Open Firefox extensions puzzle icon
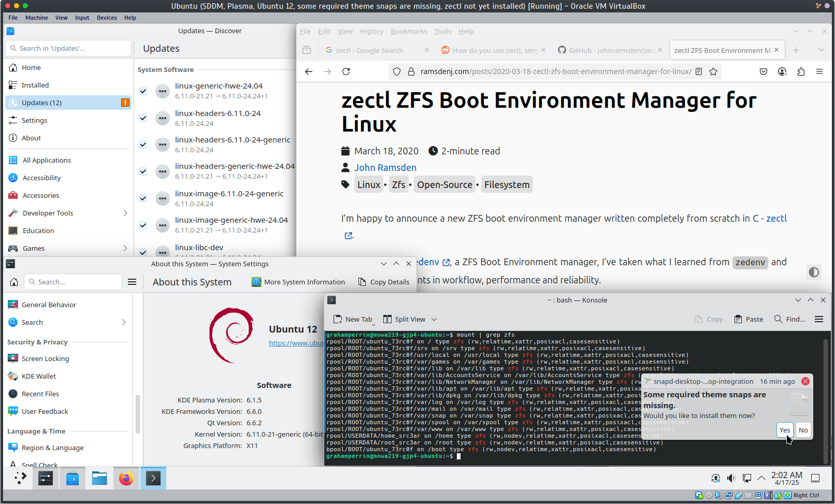Image resolution: width=835 pixels, height=504 pixels. click(801, 71)
